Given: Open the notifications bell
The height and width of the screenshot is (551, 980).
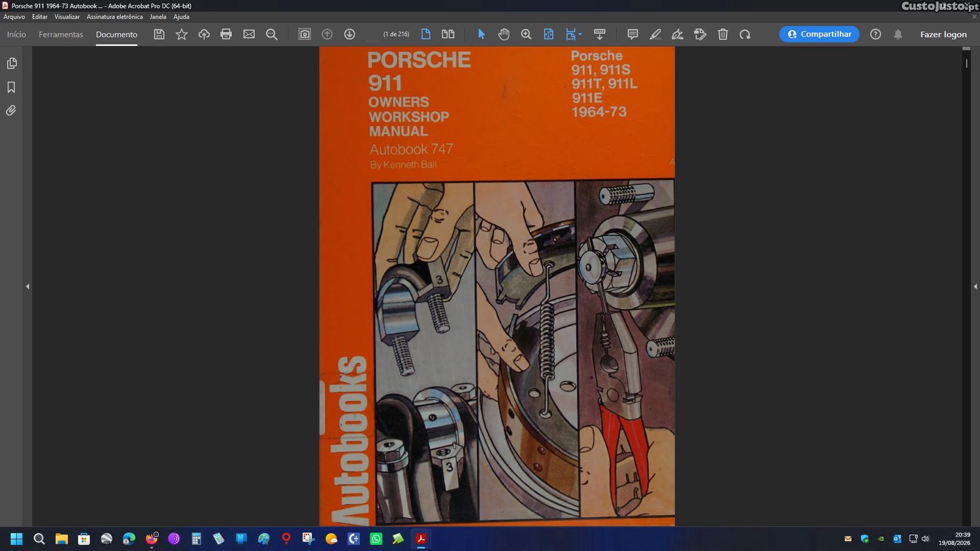Looking at the screenshot, I should click(x=898, y=34).
